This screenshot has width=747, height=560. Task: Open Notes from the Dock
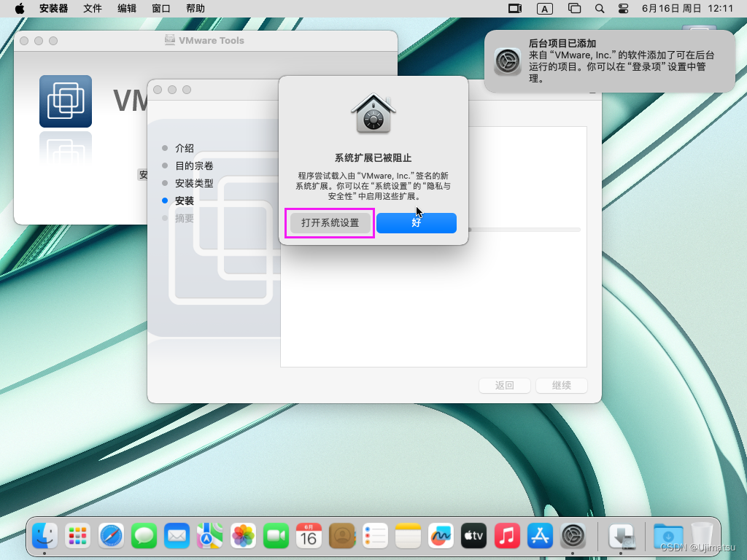[408, 536]
